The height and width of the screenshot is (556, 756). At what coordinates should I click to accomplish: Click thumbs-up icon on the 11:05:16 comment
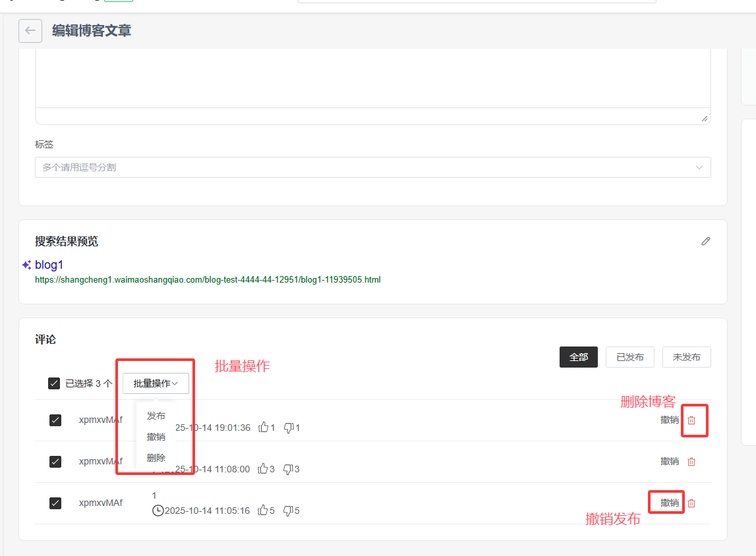click(264, 510)
